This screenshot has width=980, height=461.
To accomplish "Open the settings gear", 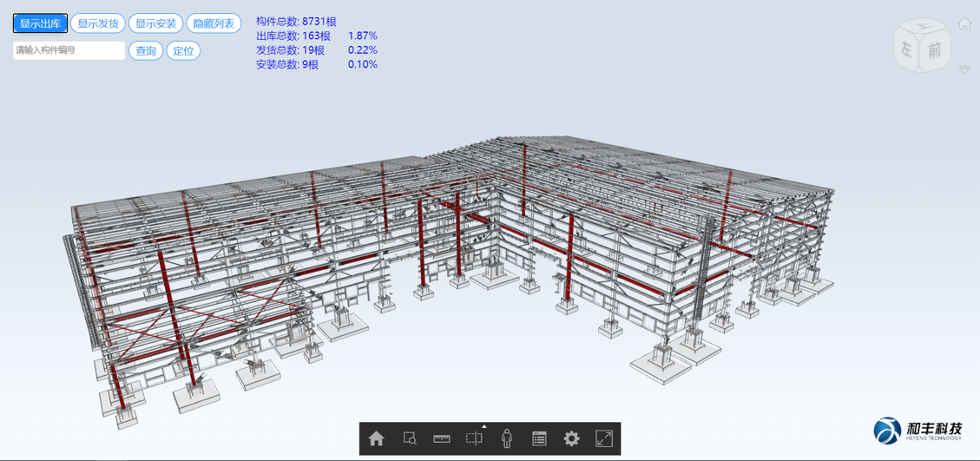I will 571,438.
